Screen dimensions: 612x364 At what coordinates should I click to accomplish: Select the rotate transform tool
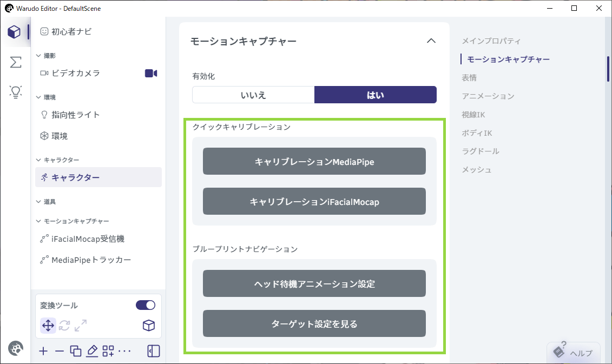coord(64,326)
